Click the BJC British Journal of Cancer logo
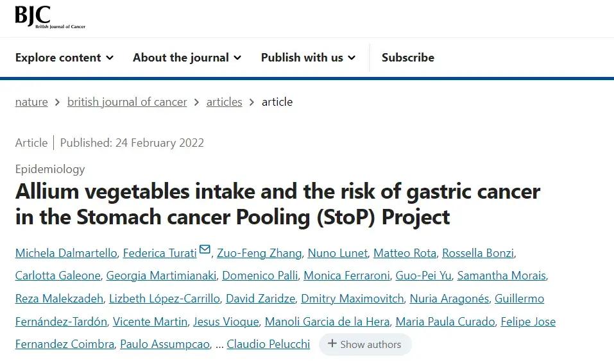The width and height of the screenshot is (614, 364). (x=49, y=17)
